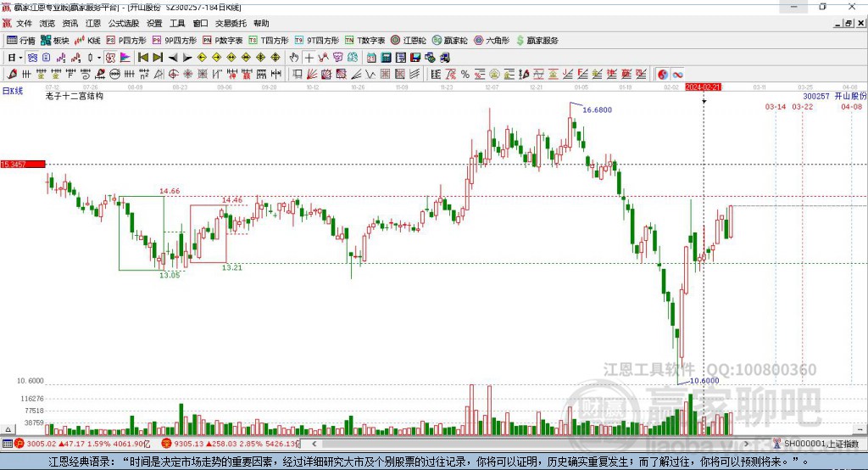This screenshot has height=470, width=868.
Task: Open the 帮助 menu
Action: coord(261,23)
